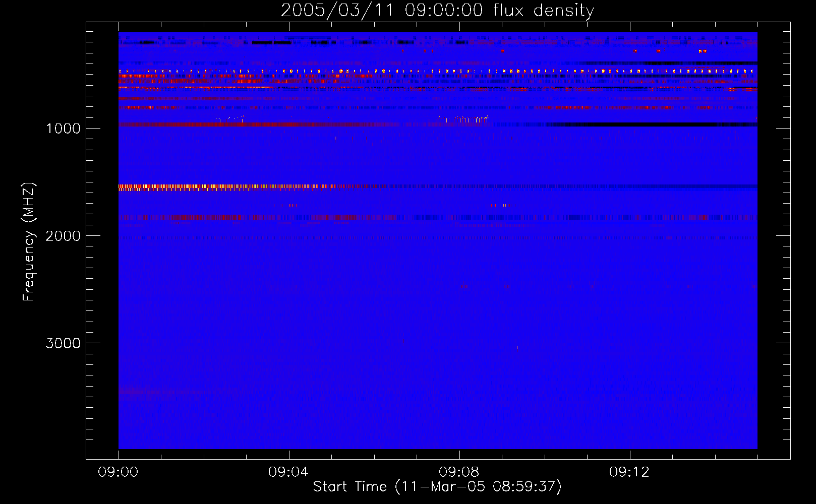
Task: Click the '1000' frequency tick label
Action: [x=64, y=129]
